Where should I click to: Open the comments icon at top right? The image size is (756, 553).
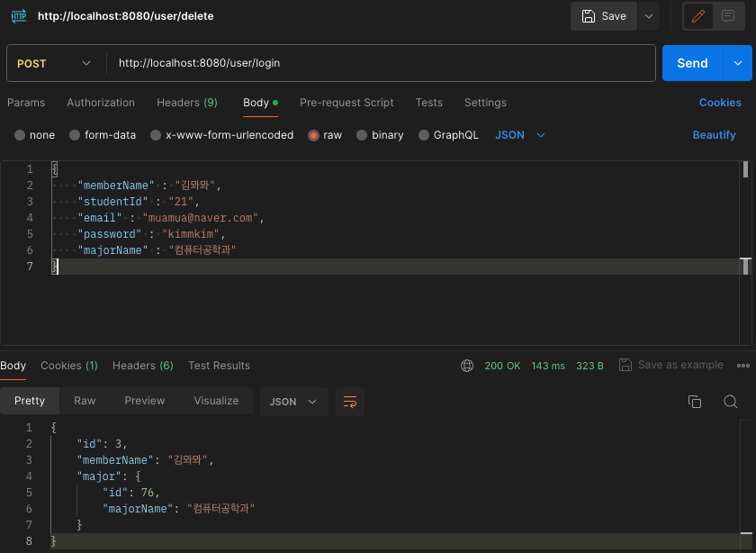[728, 16]
